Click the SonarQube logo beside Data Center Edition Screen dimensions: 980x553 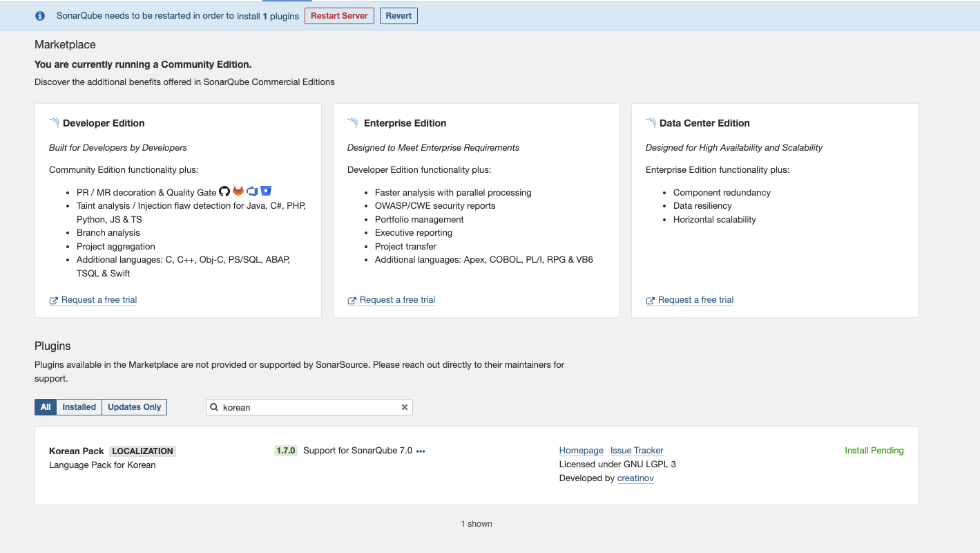[651, 123]
